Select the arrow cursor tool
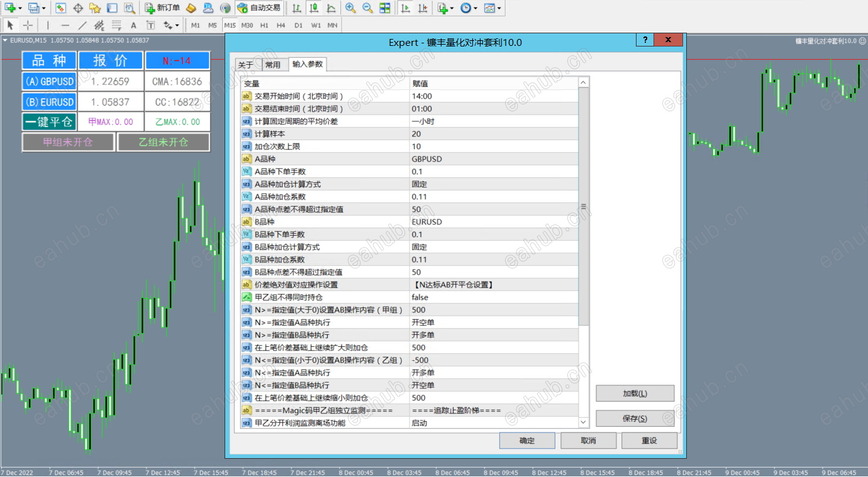Screen dimensions: 868x477 pos(10,25)
